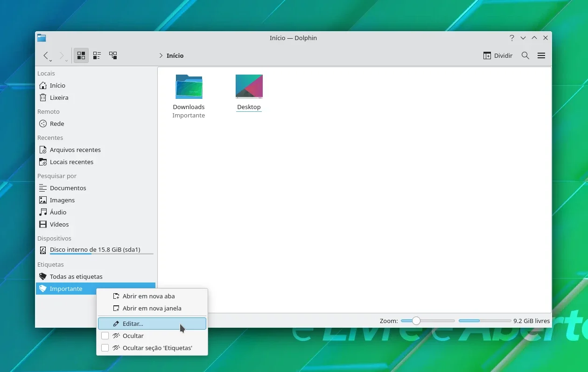
Task: Select Todas as etiquetas tag entry
Action: 96,276
